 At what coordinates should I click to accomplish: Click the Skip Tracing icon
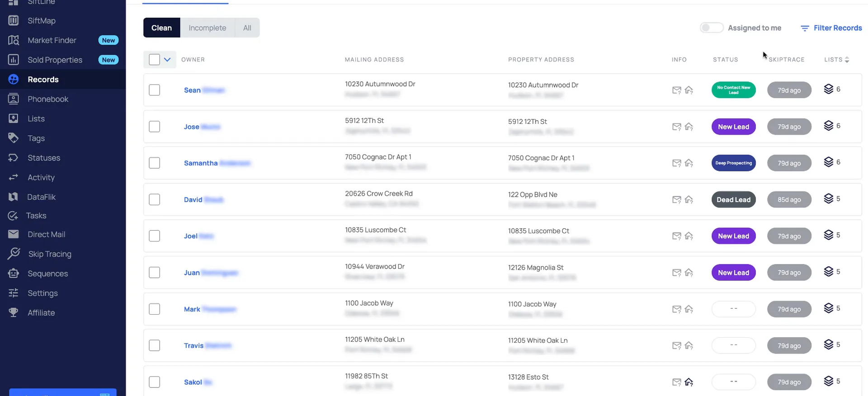14,254
